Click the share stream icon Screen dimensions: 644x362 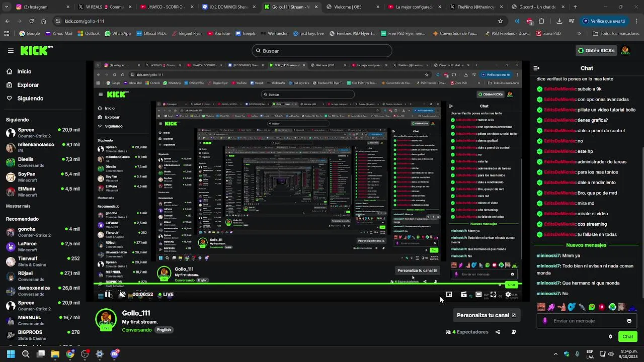(x=498, y=332)
